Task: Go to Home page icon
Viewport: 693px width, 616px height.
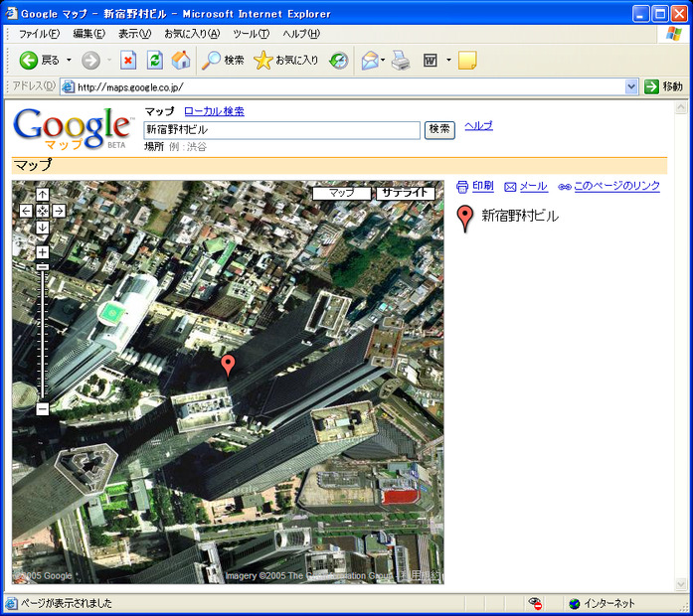Action: pyautogui.click(x=181, y=60)
